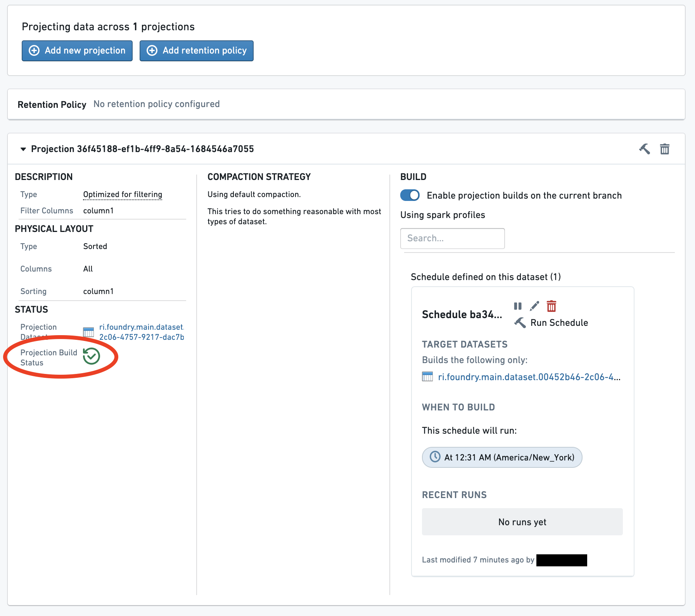The image size is (695, 616).
Task: Delete schedule with red trash icon
Action: (552, 306)
